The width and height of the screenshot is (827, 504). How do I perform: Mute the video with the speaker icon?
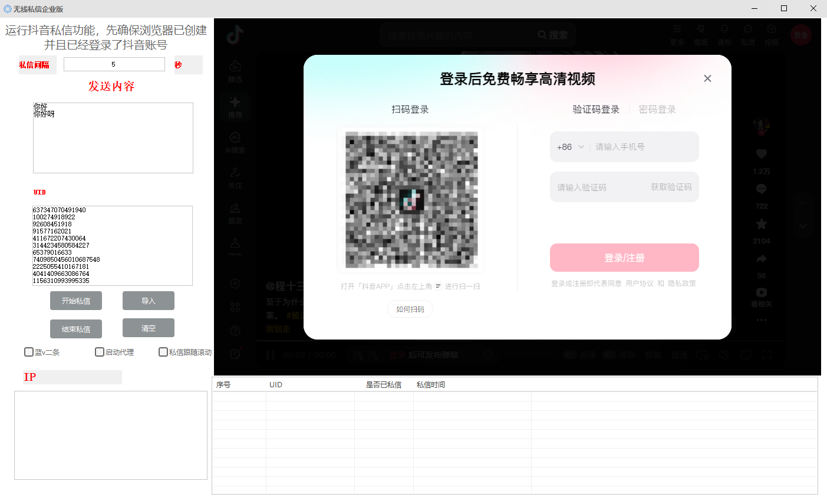tap(723, 355)
